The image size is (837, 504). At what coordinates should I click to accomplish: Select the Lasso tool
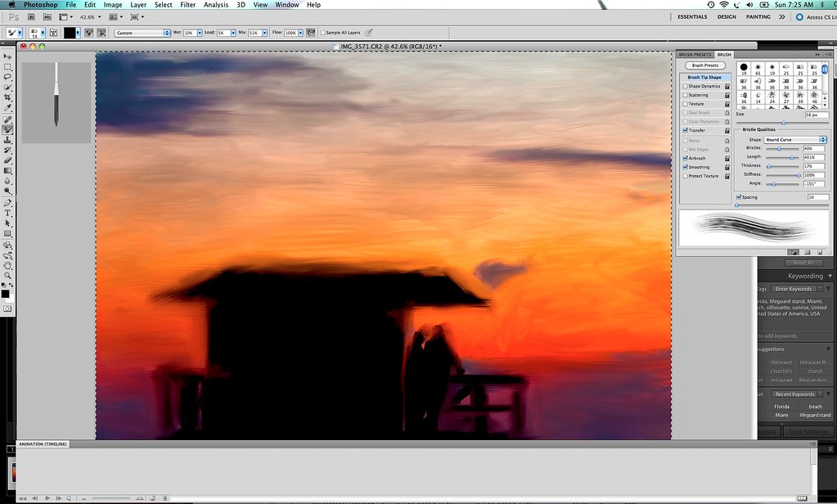pyautogui.click(x=9, y=76)
